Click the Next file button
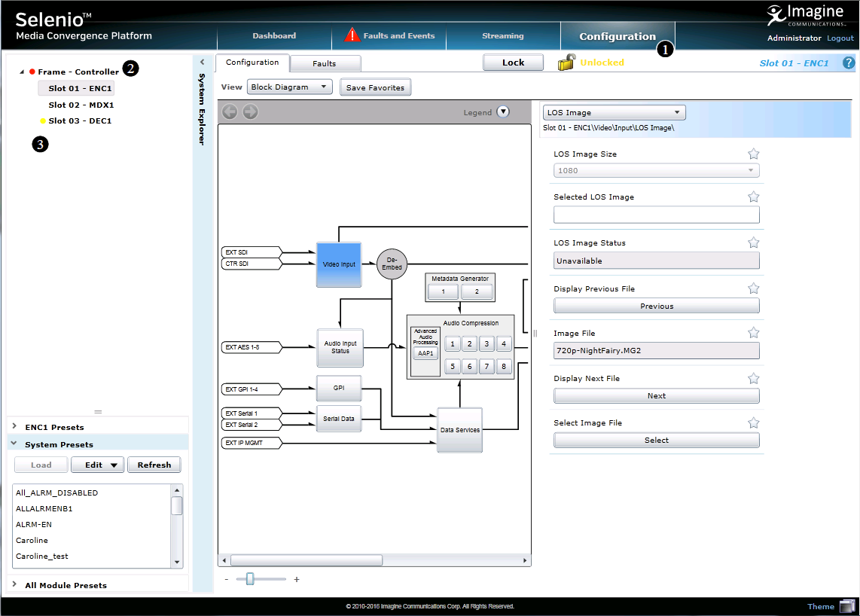The image size is (860, 616). 657,395
